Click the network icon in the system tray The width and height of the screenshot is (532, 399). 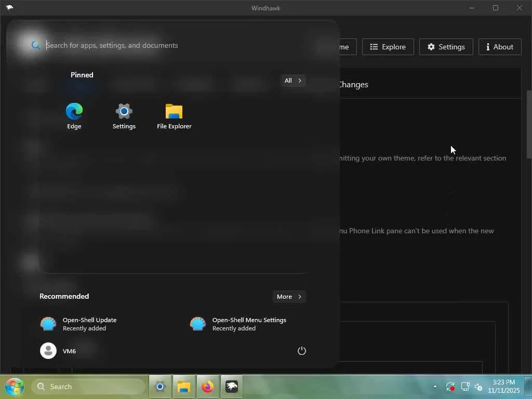[x=465, y=387]
